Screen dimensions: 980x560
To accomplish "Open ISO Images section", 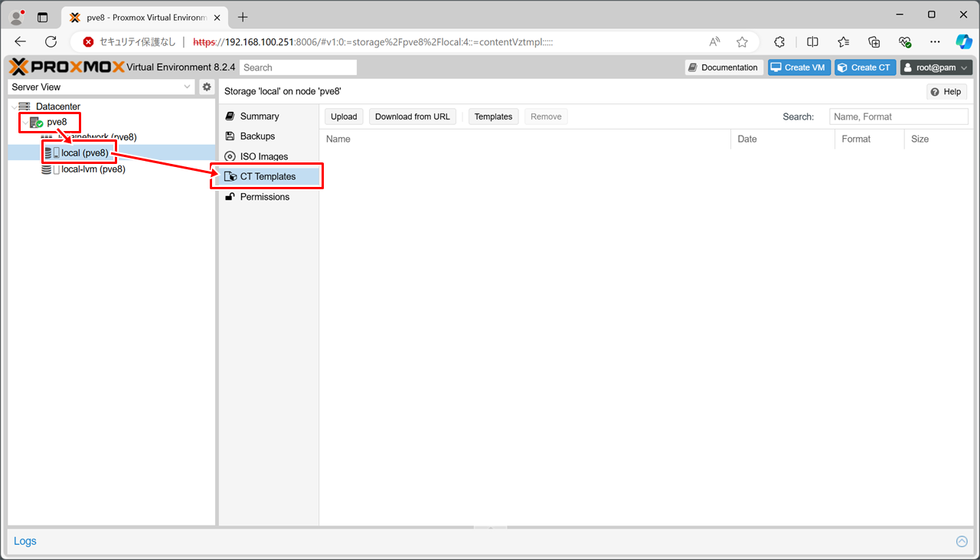I will coord(264,156).
